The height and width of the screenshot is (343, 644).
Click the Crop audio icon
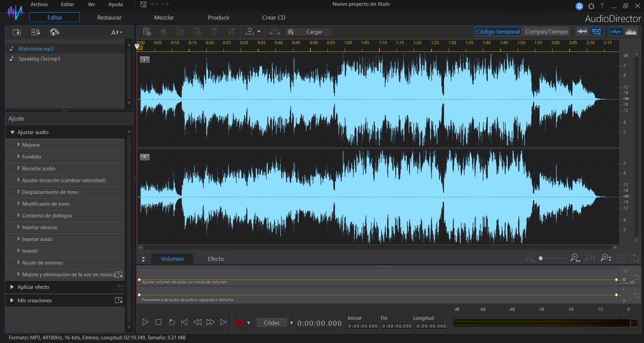tap(231, 32)
